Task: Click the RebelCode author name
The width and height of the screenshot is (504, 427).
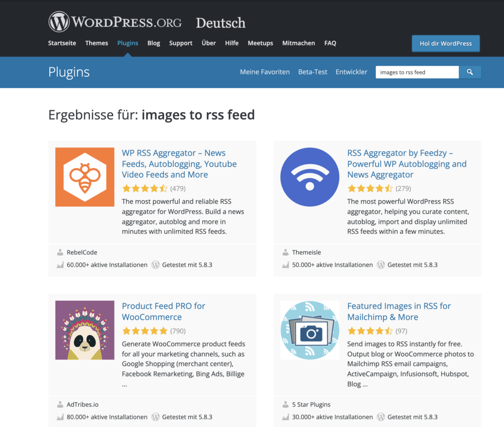Action: coord(82,252)
